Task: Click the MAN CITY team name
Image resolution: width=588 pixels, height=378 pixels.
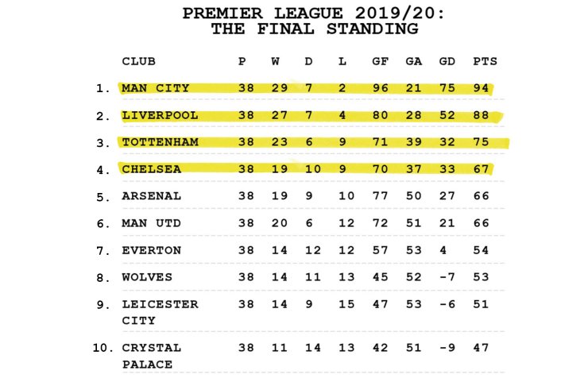Action: pyautogui.click(x=155, y=88)
